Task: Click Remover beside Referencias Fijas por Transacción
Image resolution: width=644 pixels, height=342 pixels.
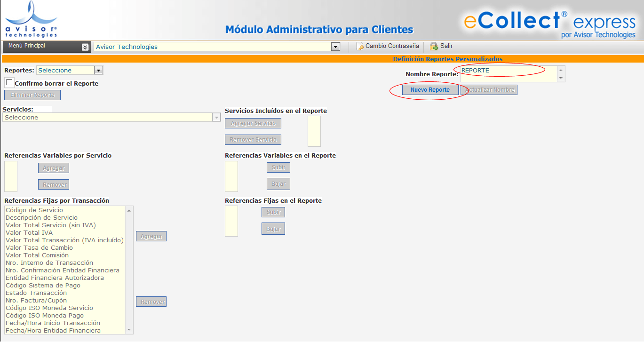Action: tap(151, 302)
